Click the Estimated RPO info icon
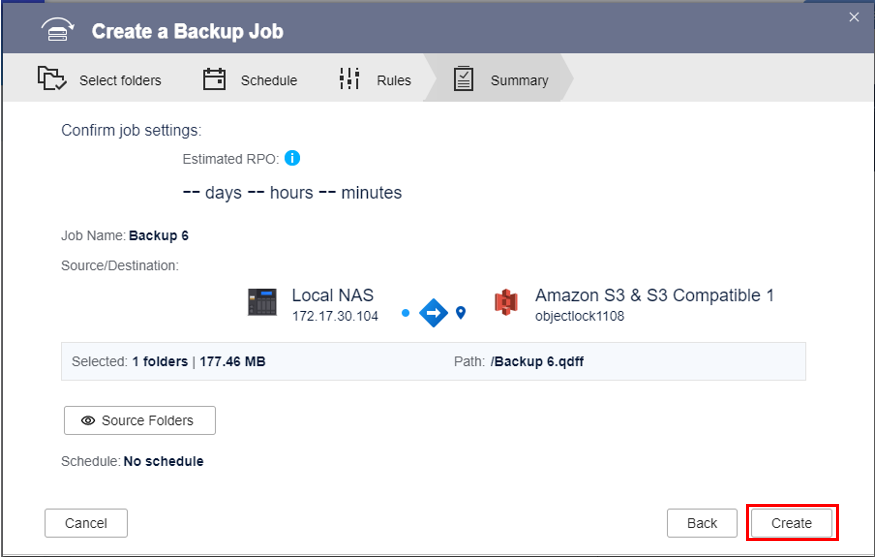The height and width of the screenshot is (557, 876). tap(292, 158)
